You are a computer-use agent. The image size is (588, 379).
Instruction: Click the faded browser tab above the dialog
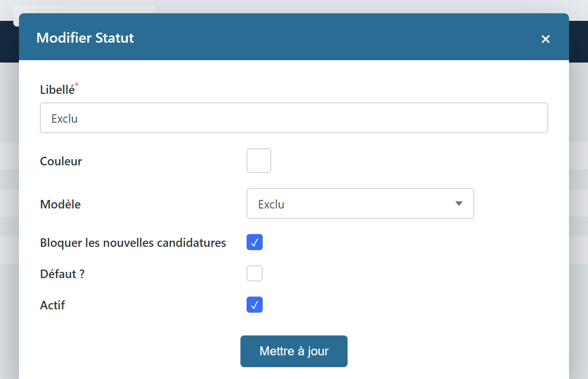coord(84,9)
